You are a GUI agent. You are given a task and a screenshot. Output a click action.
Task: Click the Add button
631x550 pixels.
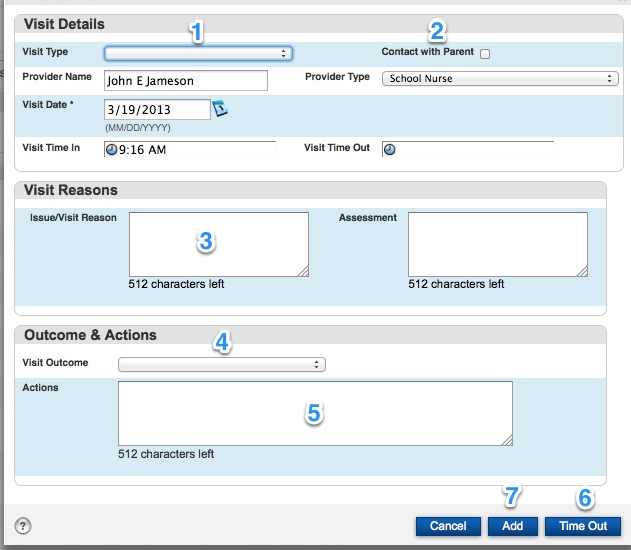[512, 526]
